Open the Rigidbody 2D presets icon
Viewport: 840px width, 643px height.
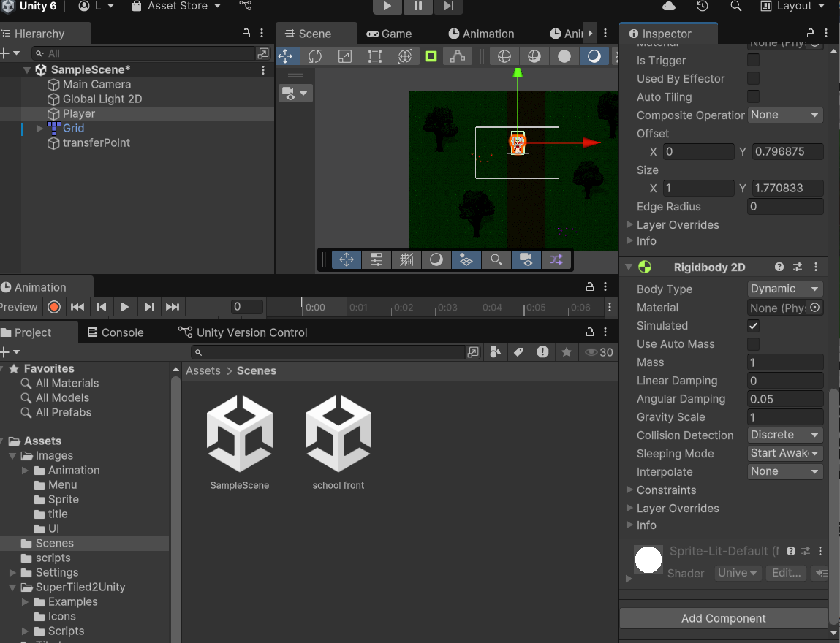[798, 267]
